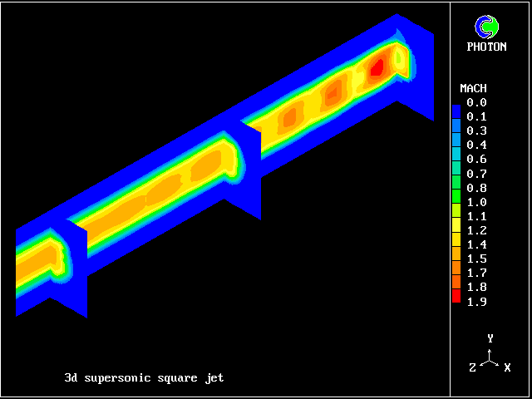532x399 pixels.
Task: Click the 0.0 value in the Mach legend
Action: 477,102
